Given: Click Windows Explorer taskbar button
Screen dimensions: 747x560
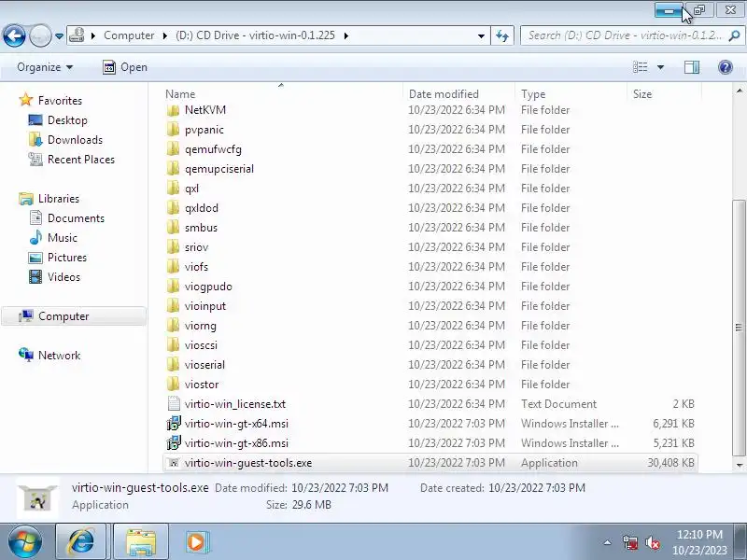Looking at the screenshot, I should tap(141, 541).
